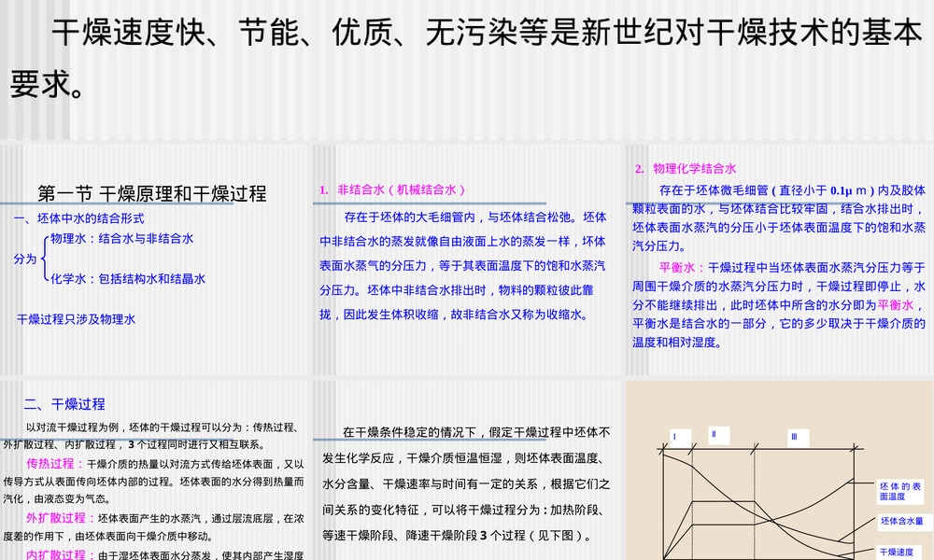This screenshot has height=560, width=934.
Task: Click the magenta label 外扩散过程：
Action: (x=62, y=518)
